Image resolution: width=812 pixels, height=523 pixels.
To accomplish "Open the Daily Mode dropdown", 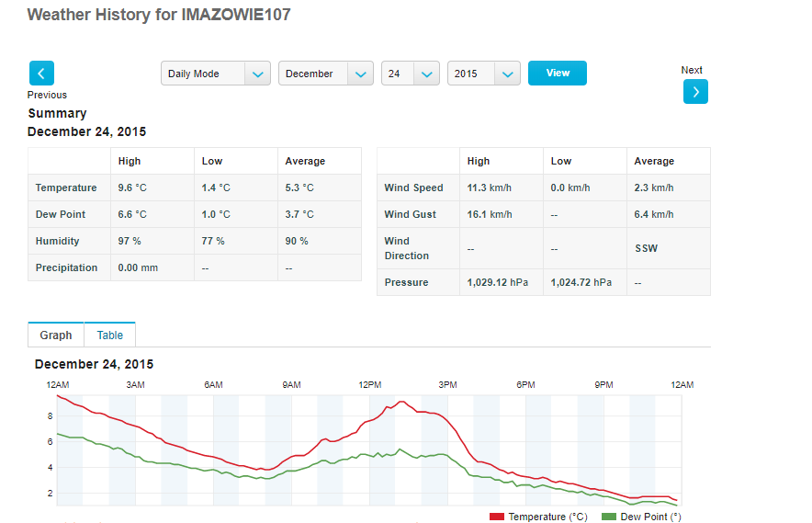I will point(216,74).
